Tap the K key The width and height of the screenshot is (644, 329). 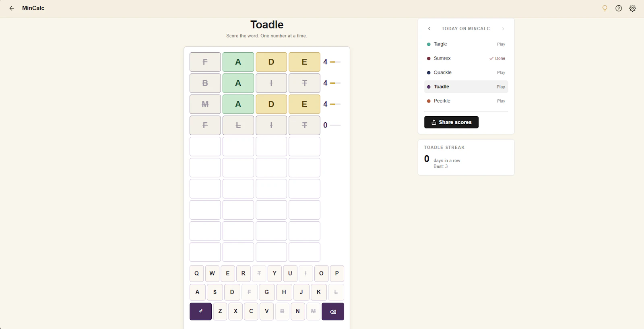coord(319,292)
